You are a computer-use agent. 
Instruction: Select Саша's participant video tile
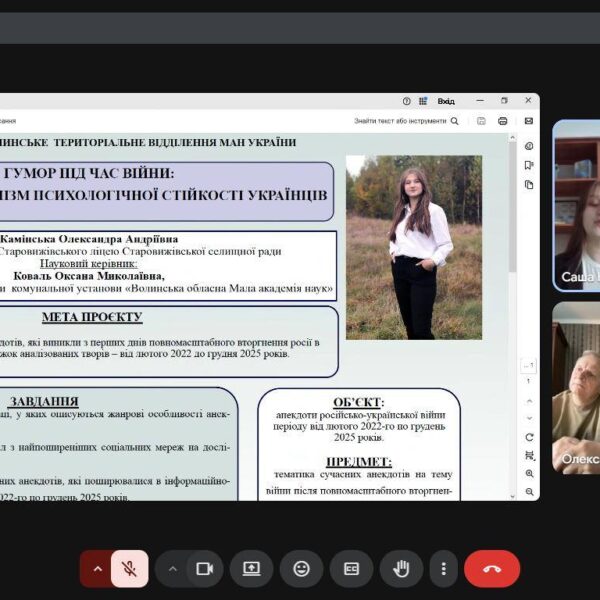[576, 205]
